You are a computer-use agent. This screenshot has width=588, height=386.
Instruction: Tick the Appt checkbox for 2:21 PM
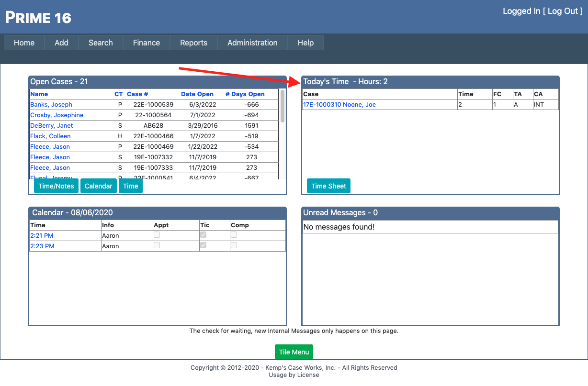click(157, 235)
